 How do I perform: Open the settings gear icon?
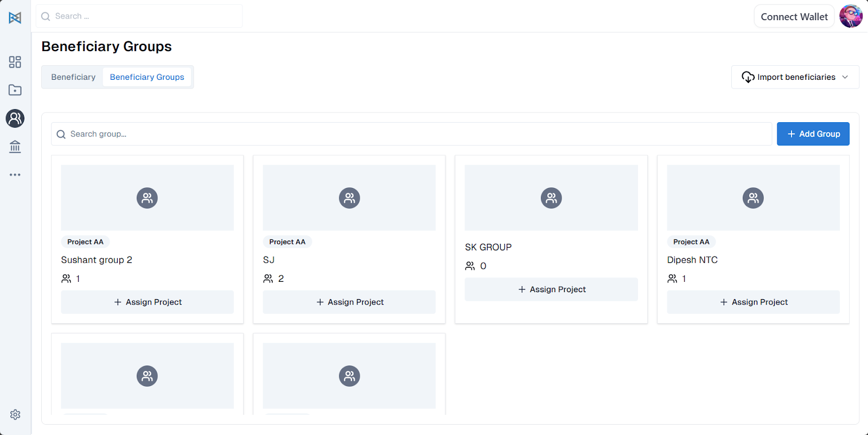[x=15, y=414]
